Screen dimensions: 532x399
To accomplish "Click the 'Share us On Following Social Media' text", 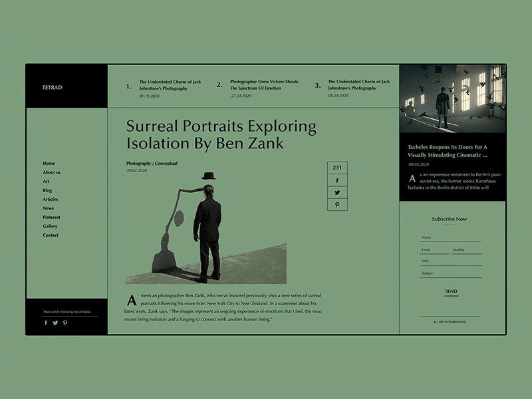I will [x=67, y=312].
